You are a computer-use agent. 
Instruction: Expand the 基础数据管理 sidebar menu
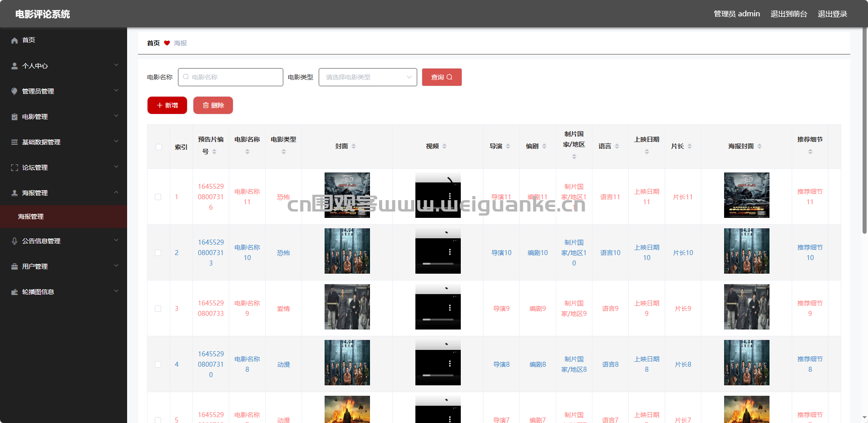(116, 142)
